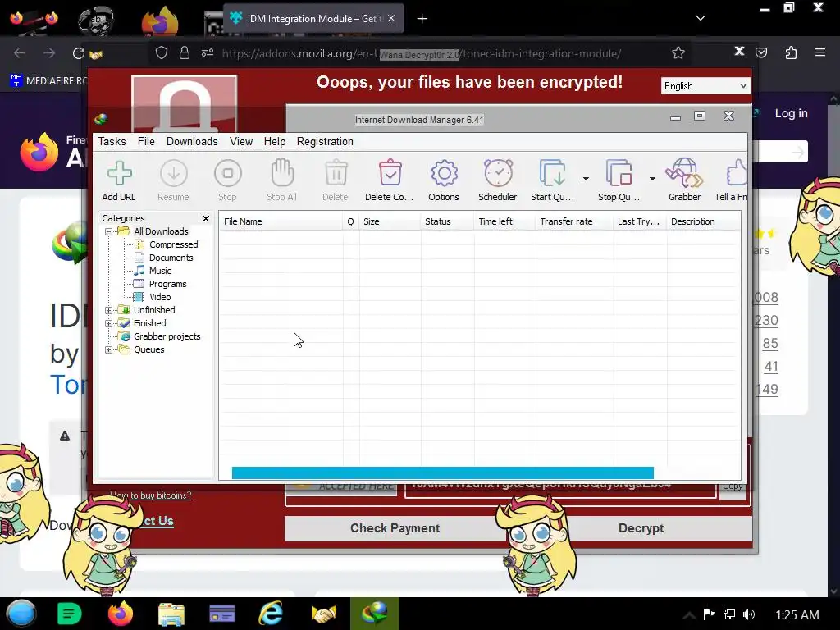Select the Documents category
The image size is (840, 630).
coord(171,258)
